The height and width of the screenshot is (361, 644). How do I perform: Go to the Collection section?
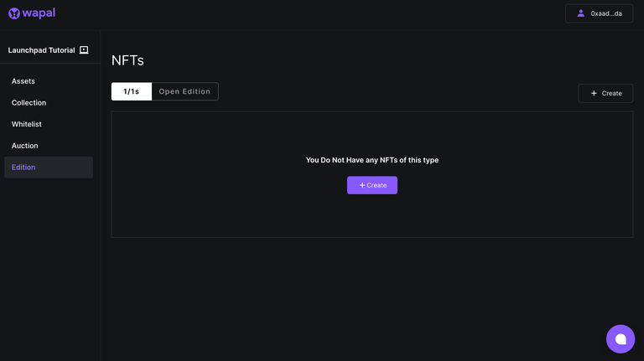coord(29,103)
